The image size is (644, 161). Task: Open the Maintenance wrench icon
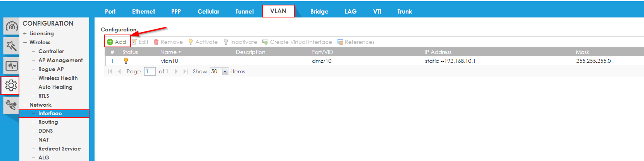11,105
